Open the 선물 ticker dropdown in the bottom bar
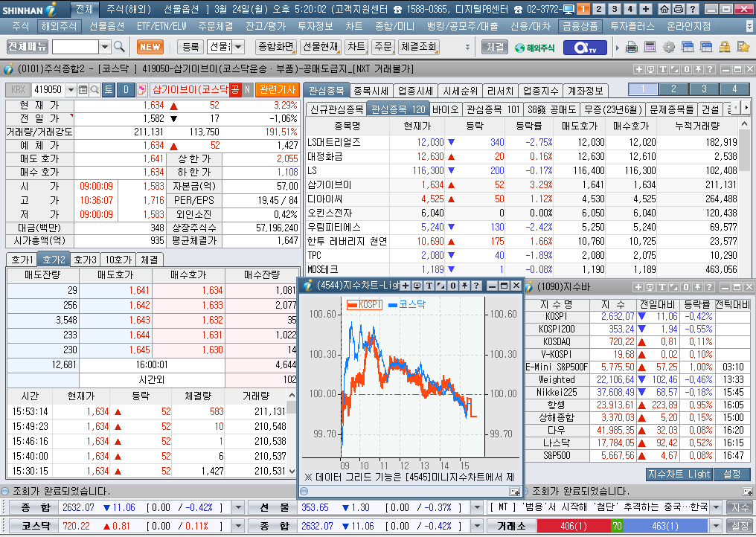756x537 pixels. tap(476, 507)
